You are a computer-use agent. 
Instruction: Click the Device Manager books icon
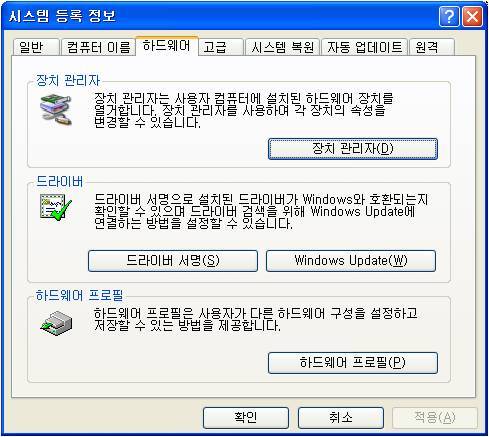(56, 110)
